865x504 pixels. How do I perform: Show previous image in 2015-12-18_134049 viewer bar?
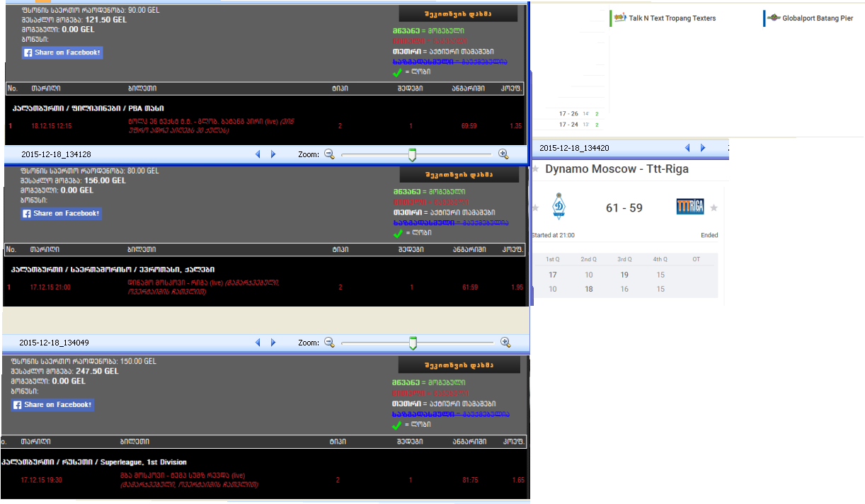pyautogui.click(x=258, y=343)
